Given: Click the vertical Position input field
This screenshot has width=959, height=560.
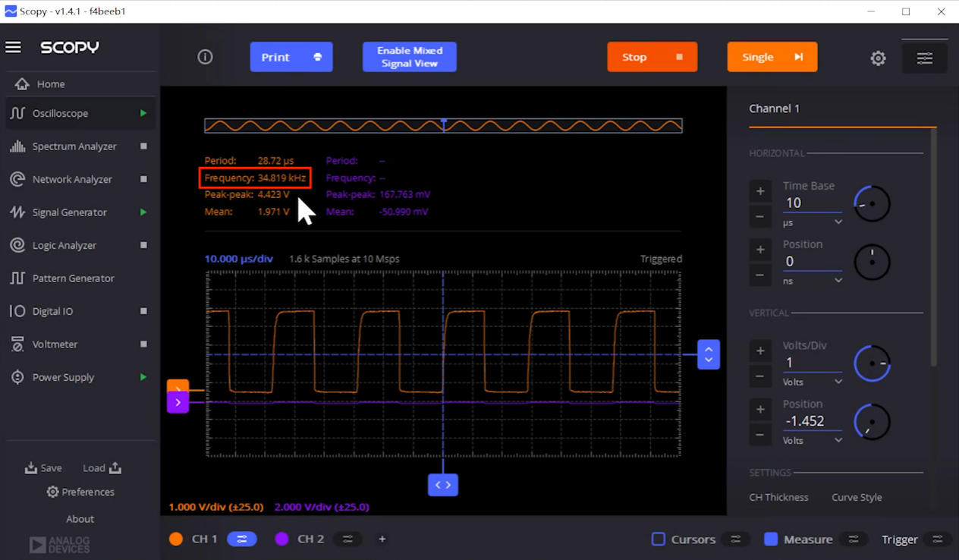Looking at the screenshot, I should (x=813, y=421).
